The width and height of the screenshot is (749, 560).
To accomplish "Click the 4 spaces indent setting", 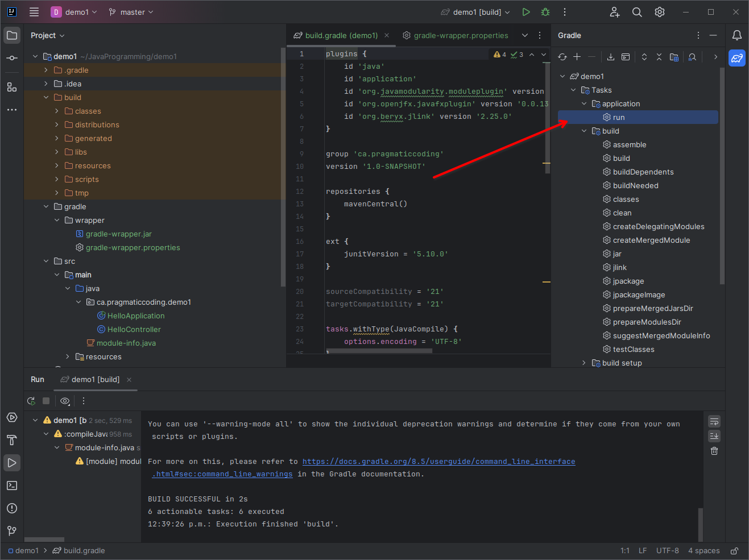I will tap(704, 551).
